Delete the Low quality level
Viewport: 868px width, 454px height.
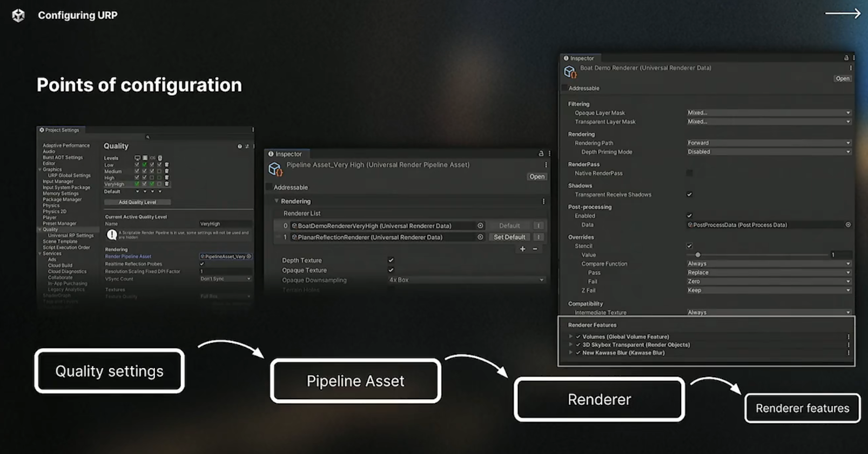(x=167, y=165)
